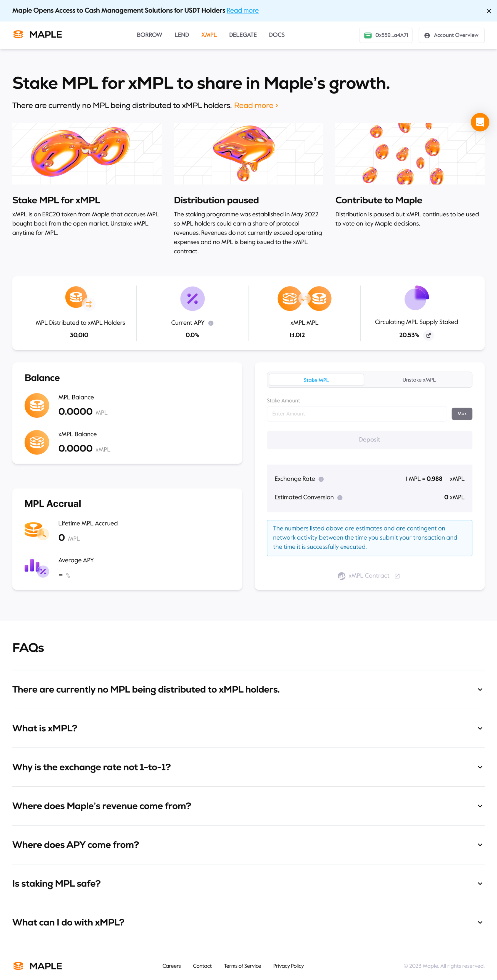The height and width of the screenshot is (980, 497).
Task: Close the announcement banner
Action: [489, 11]
